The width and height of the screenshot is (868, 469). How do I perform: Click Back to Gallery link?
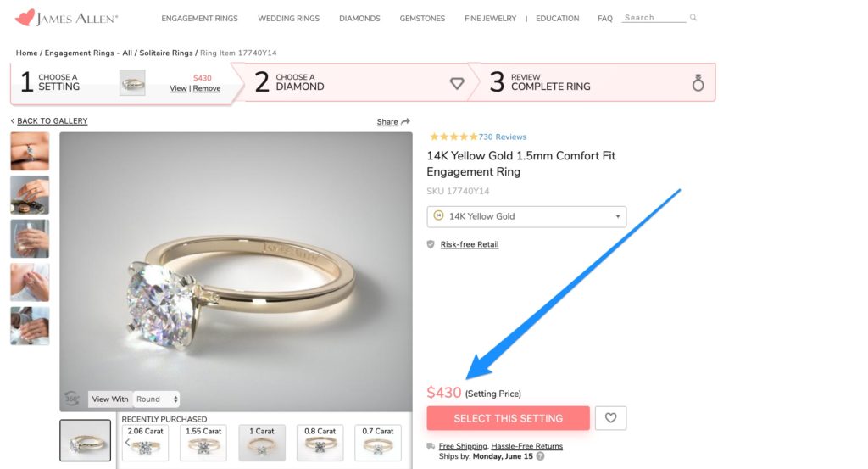pyautogui.click(x=52, y=121)
